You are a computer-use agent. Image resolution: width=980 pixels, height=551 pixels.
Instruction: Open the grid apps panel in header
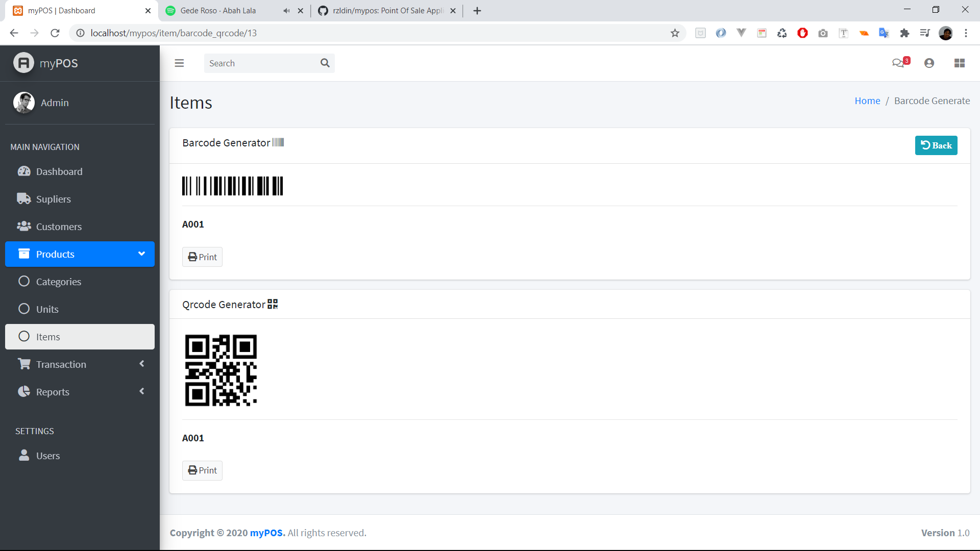(960, 63)
